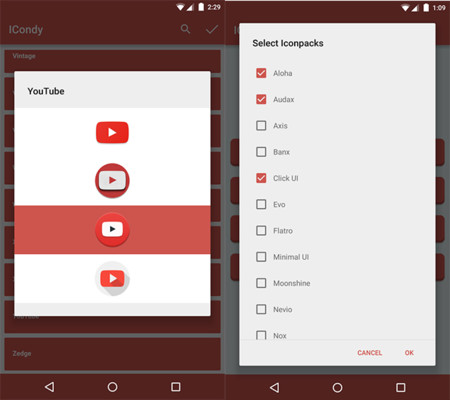
Task: Tap the checkmark confirm icon in ICondy toolbar
Action: coord(212,29)
